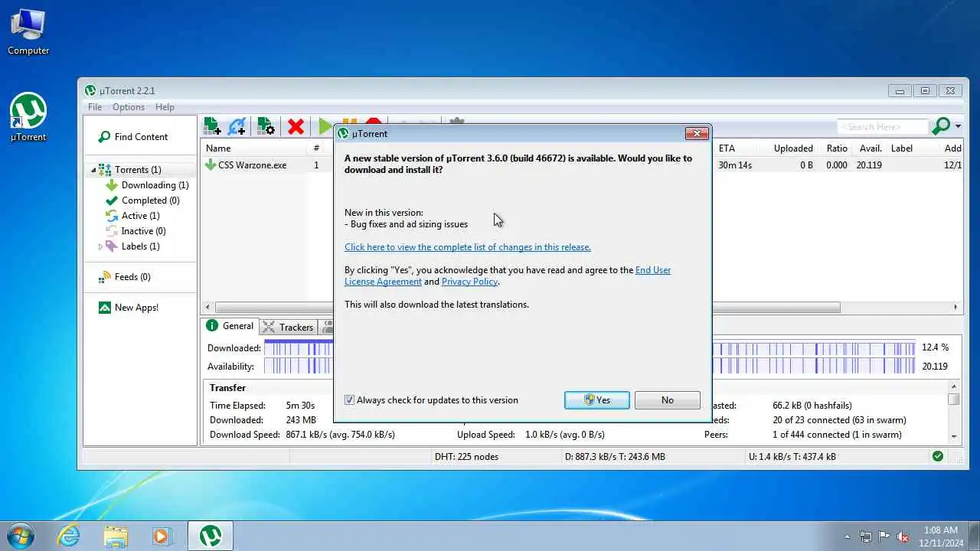Click the torrent list scroll right arrow
The width and height of the screenshot is (980, 551).
[x=955, y=308]
